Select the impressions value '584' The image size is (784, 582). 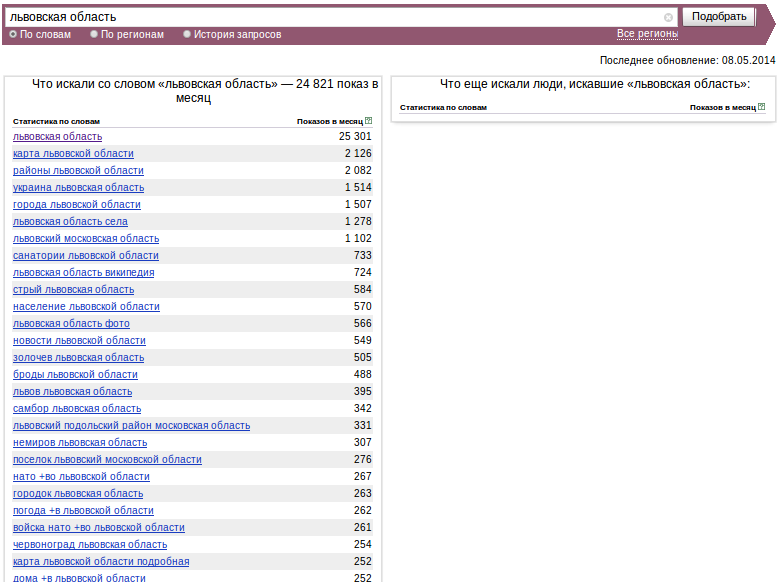(362, 290)
